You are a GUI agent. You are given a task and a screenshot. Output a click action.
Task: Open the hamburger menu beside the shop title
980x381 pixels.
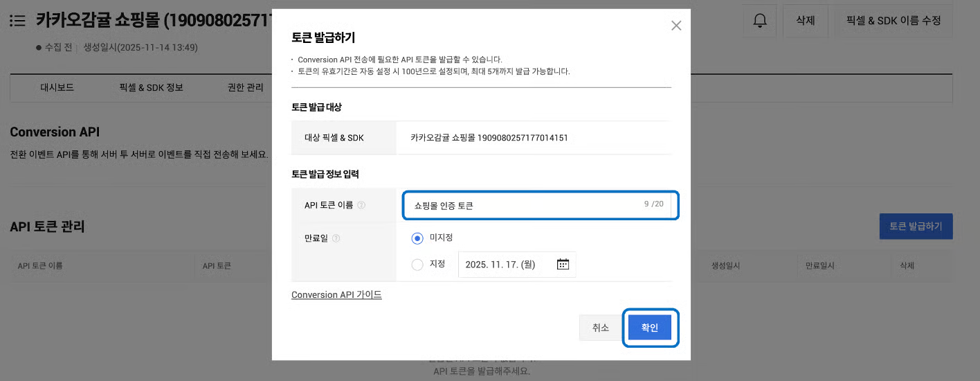coord(18,21)
